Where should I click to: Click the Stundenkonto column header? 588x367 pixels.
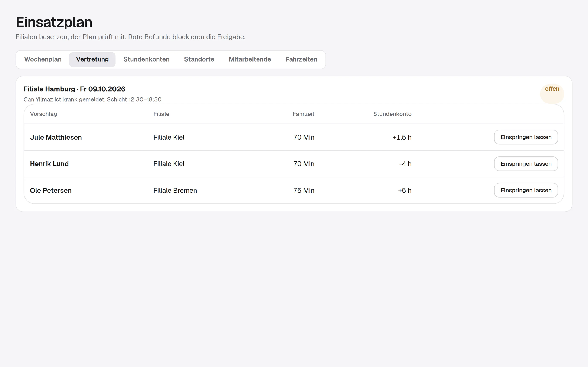pyautogui.click(x=392, y=114)
